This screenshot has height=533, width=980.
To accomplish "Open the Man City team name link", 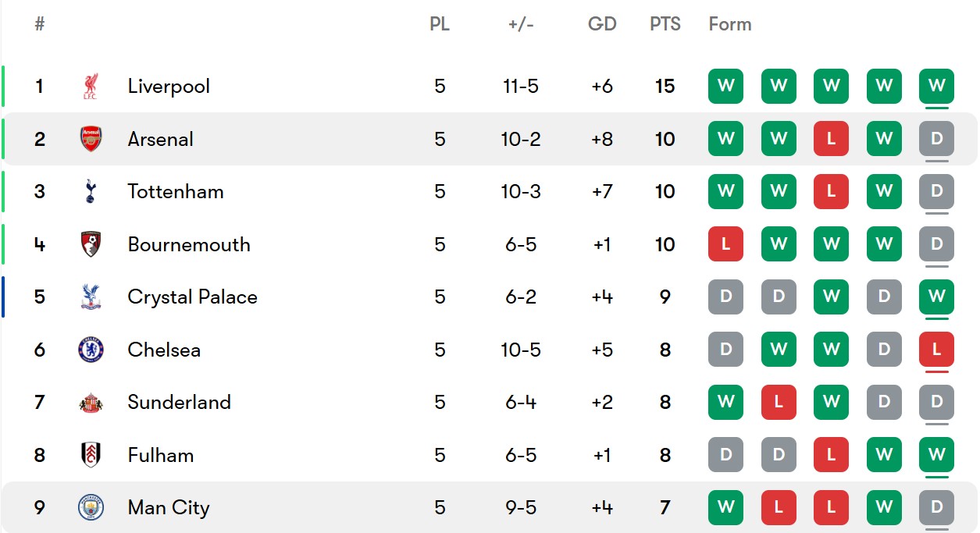I will pos(169,508).
